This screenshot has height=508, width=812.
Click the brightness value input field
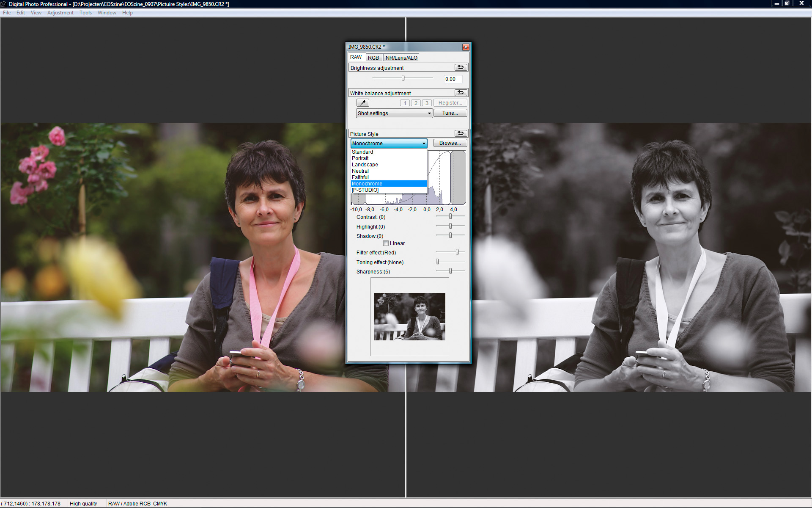tap(453, 79)
